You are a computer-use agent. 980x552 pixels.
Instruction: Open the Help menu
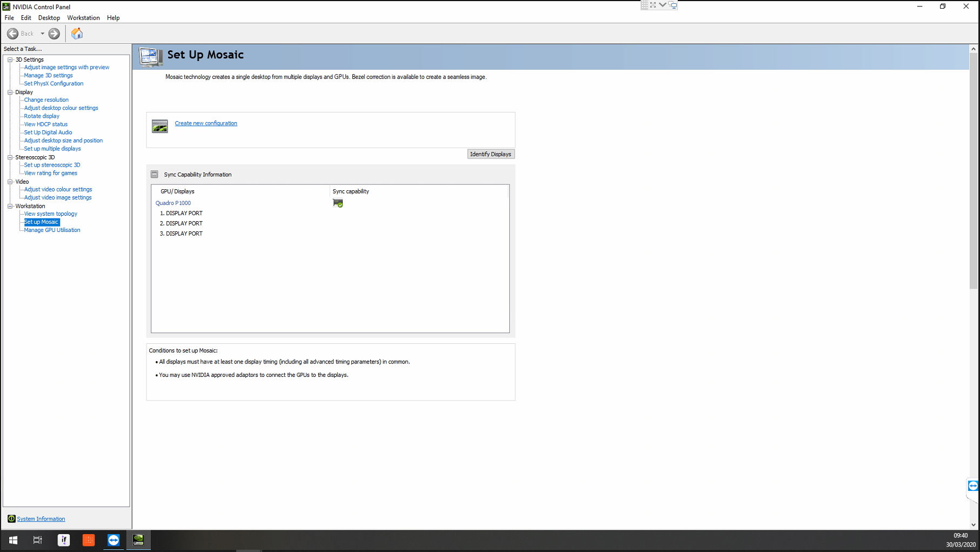113,18
